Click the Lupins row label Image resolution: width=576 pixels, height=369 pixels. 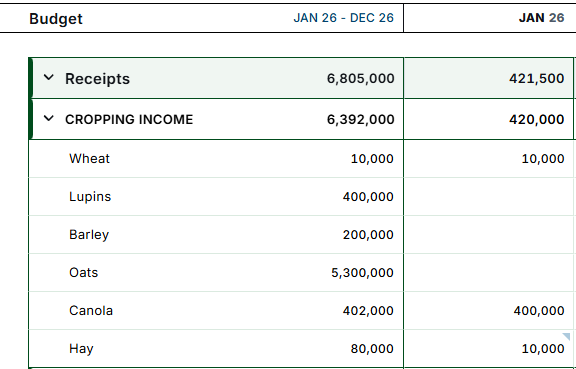(x=90, y=197)
